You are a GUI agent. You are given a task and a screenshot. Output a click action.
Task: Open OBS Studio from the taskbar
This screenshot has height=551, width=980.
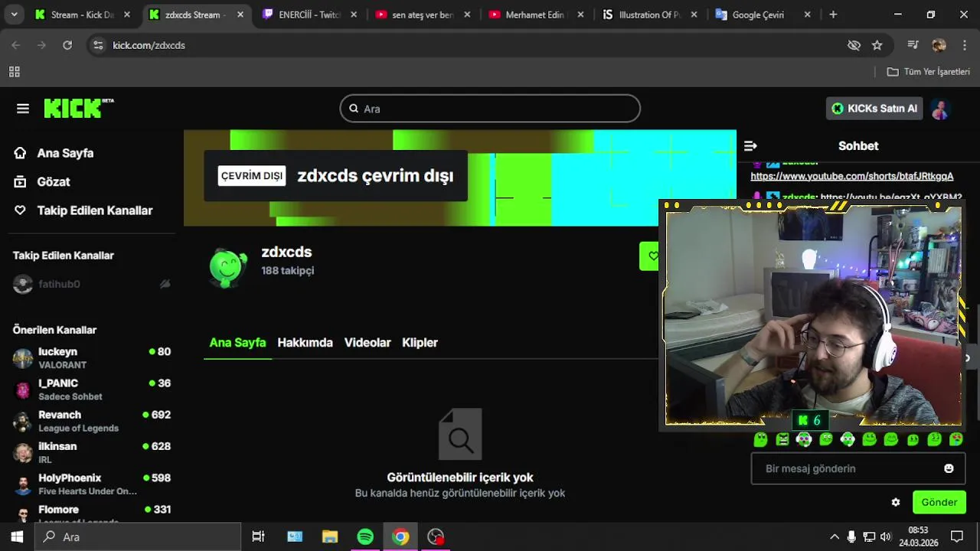(x=436, y=536)
